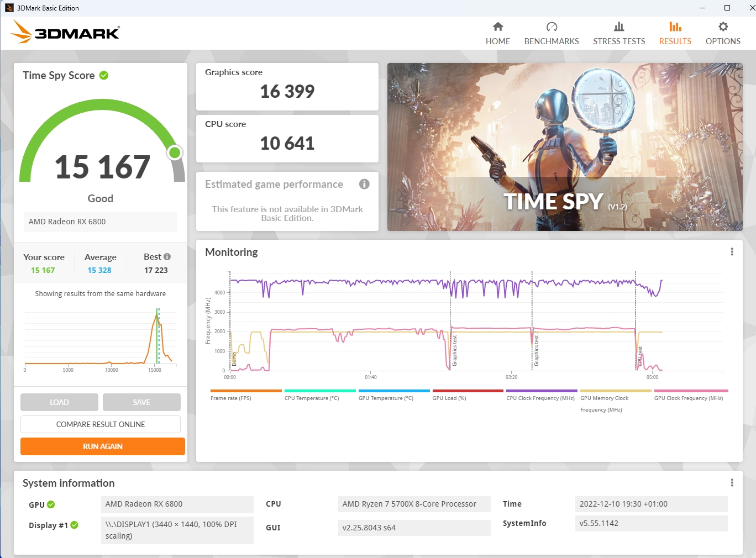Click the CPU score 10 641 value
This screenshot has width=756, height=558.
coord(287,143)
